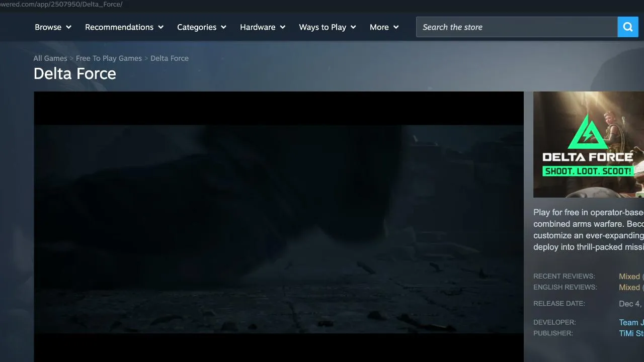This screenshot has width=644, height=362.
Task: Go to the All Games breadcrumb
Action: coord(50,58)
